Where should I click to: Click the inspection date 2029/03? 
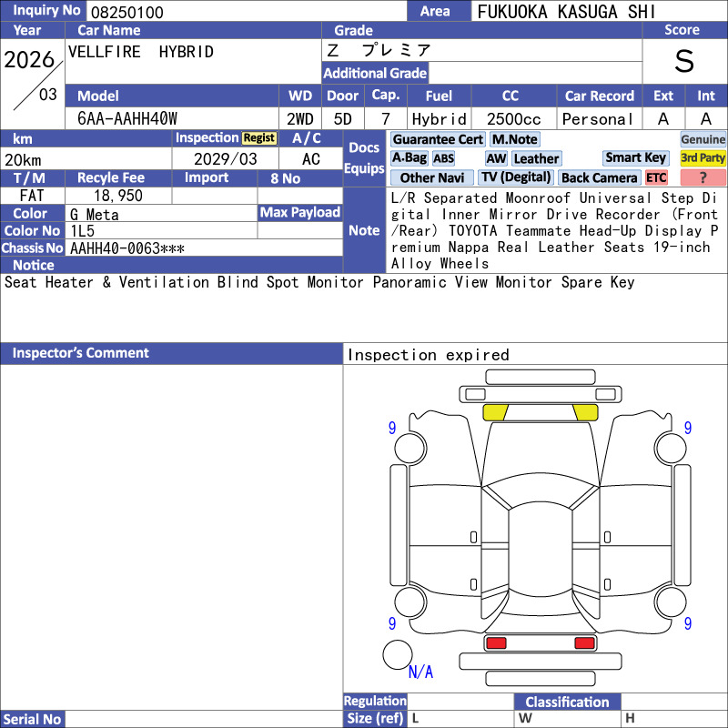(x=225, y=159)
